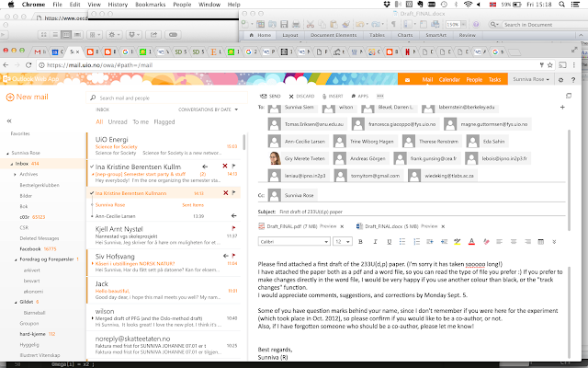Open the UiO Energi Science for Society email
588x368 pixels.
tap(164, 145)
